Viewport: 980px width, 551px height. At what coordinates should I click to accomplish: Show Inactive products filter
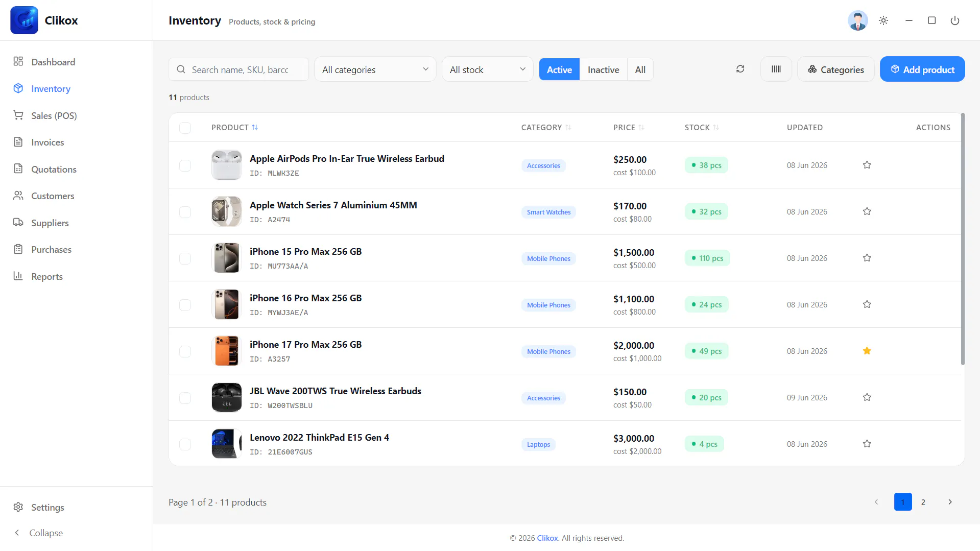(603, 69)
